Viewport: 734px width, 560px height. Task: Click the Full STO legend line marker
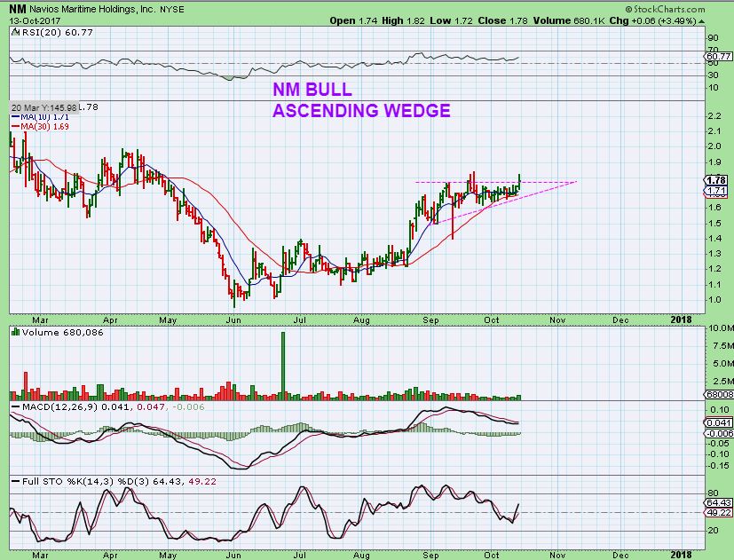(15, 481)
